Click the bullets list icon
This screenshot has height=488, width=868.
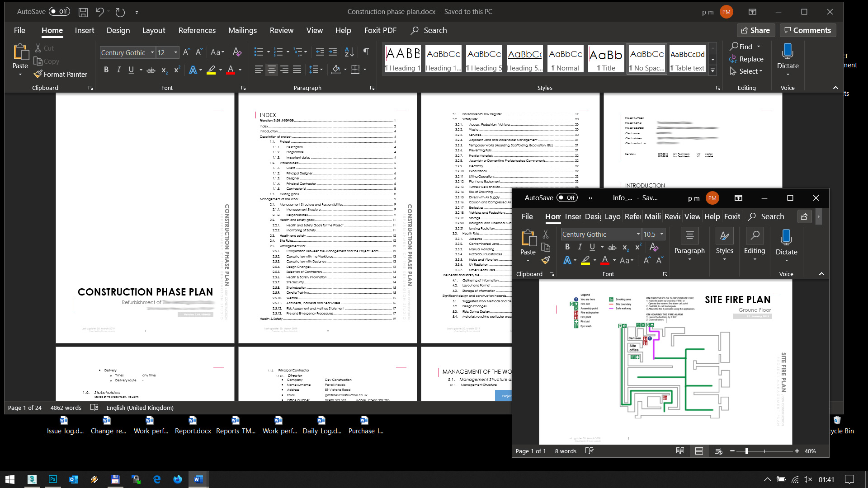[x=259, y=52]
